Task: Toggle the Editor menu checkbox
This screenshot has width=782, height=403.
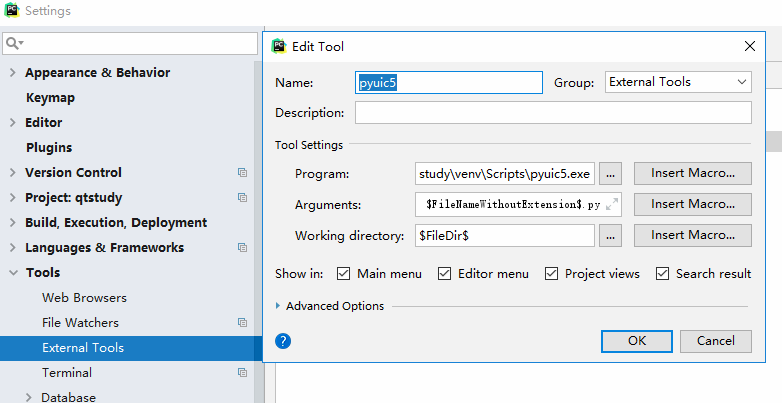Action: 444,274
